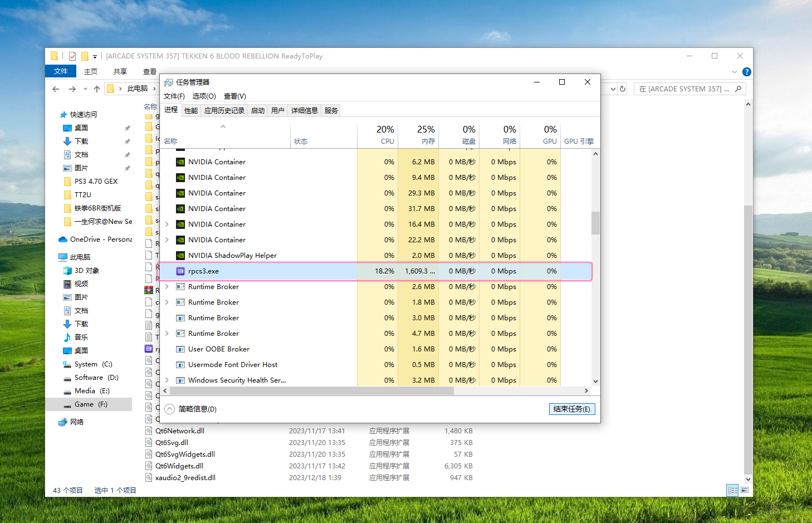This screenshot has width=812, height=523.
Task: Click the Explorer back arrow
Action: [x=56, y=89]
